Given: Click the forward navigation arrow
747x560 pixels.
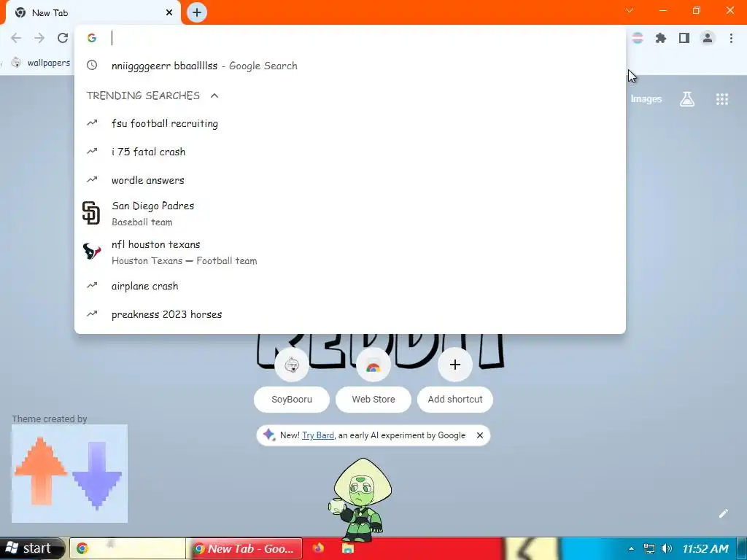Looking at the screenshot, I should click(39, 38).
